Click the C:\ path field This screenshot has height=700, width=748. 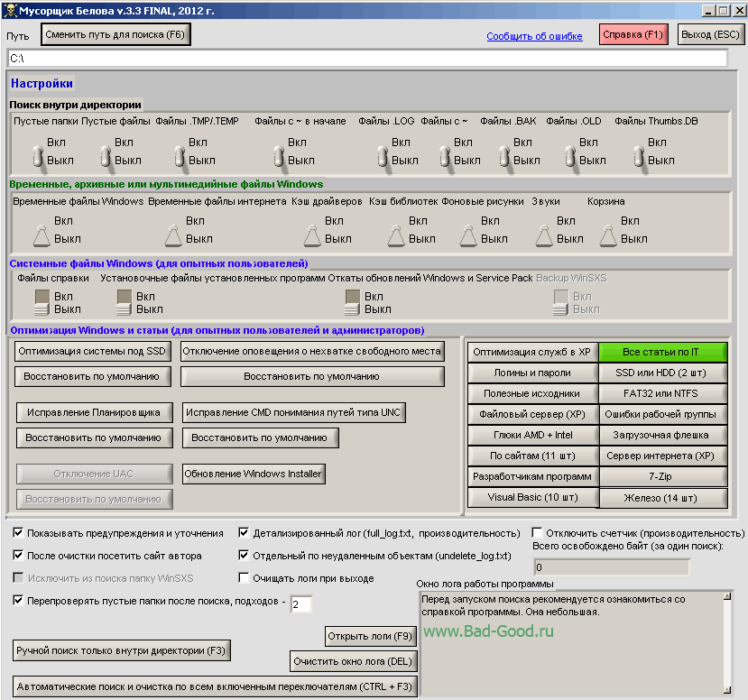(368, 59)
